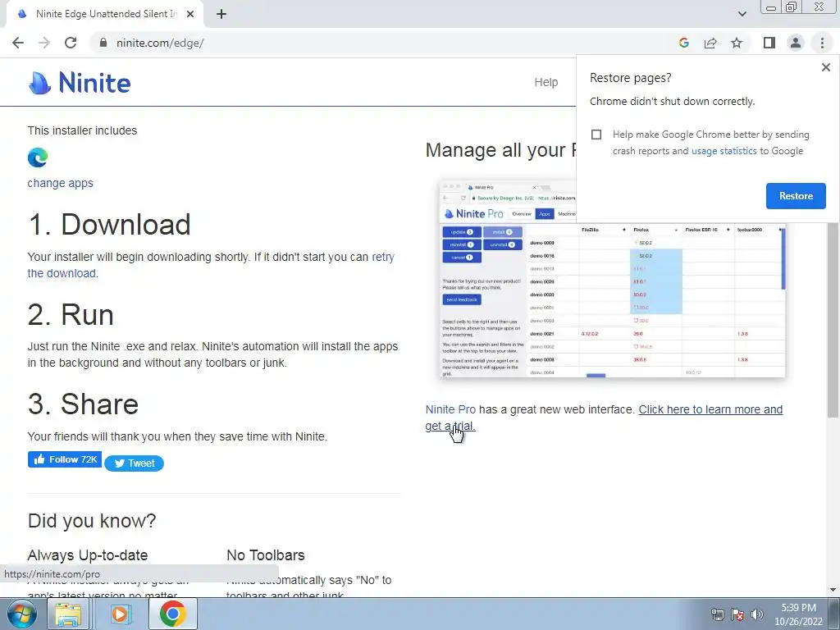Click the Ninite logo
This screenshot has width=840, height=630.
point(80,83)
